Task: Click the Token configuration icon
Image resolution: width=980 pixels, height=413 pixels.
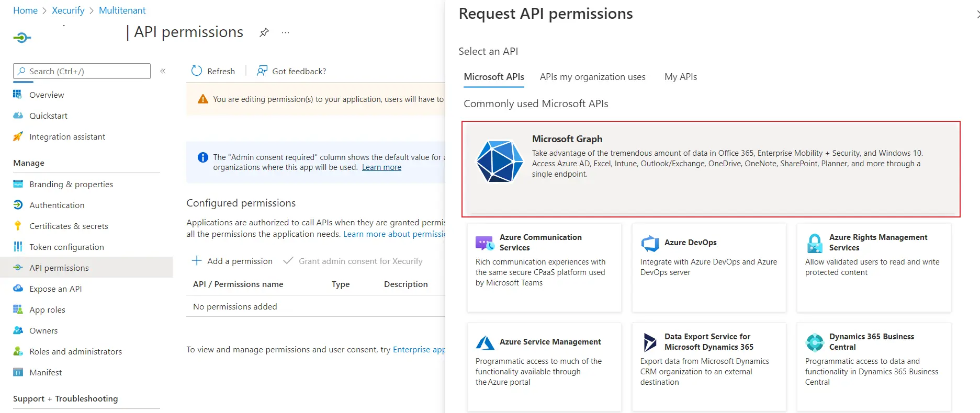Action: [18, 247]
